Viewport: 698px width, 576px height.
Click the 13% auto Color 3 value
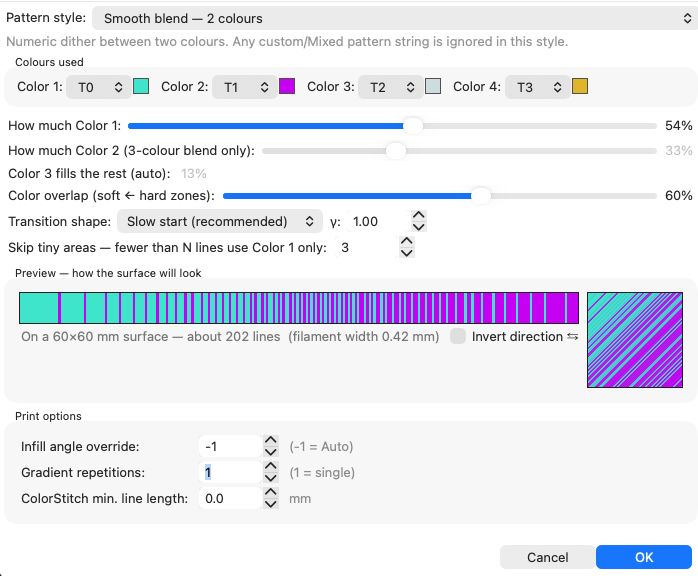pos(194,174)
